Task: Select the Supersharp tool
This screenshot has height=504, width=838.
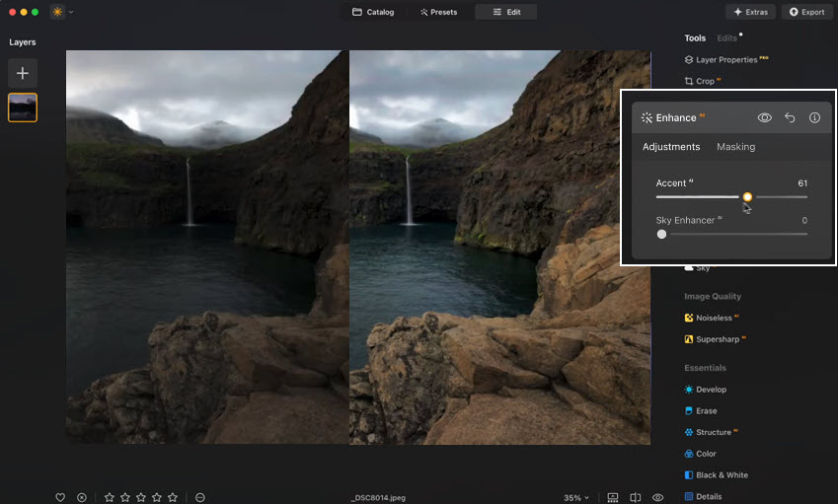Action: point(717,339)
